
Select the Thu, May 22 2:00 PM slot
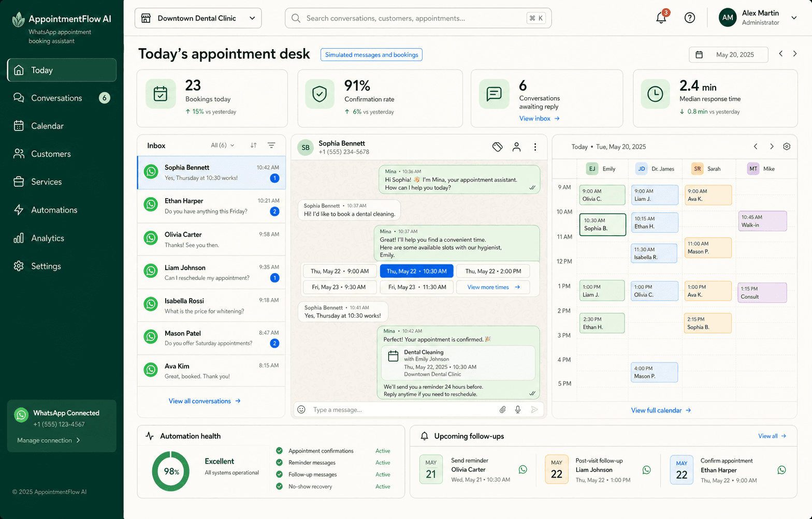click(x=493, y=271)
